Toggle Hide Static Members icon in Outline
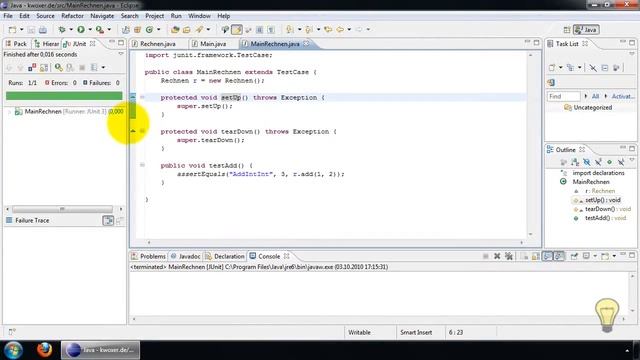Viewport: 640px width, 360px height. (x=598, y=162)
